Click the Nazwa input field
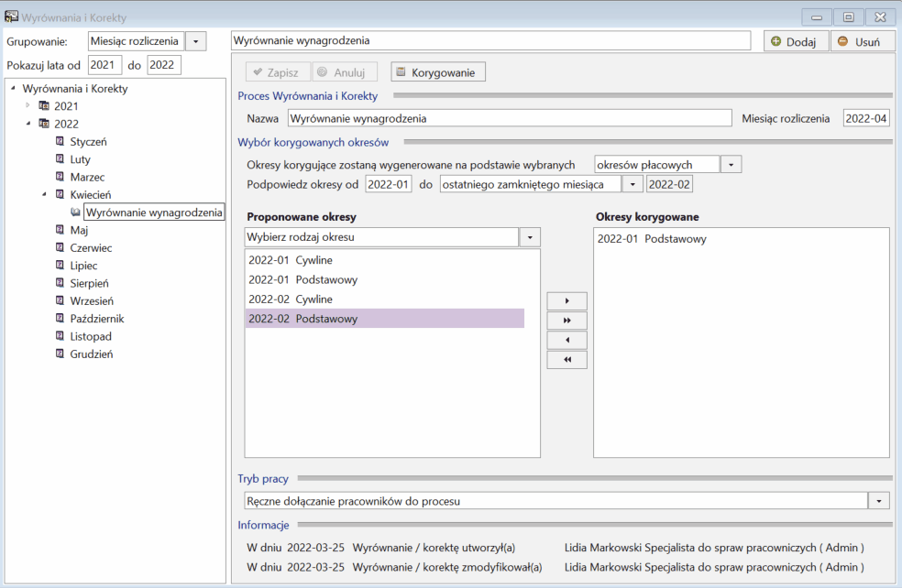This screenshot has height=588, width=902. pyautogui.click(x=510, y=118)
